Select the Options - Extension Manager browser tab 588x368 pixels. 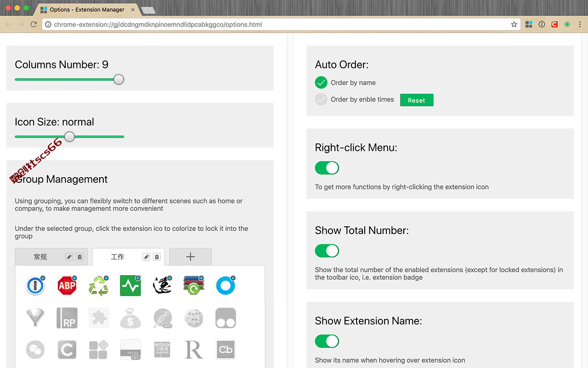pyautogui.click(x=86, y=10)
